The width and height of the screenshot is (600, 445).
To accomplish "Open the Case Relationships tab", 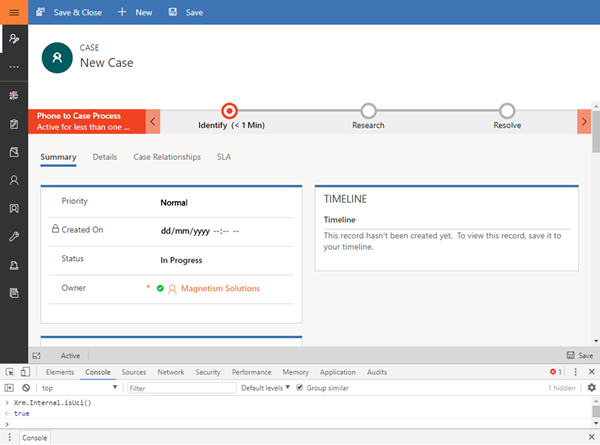I will 167,157.
